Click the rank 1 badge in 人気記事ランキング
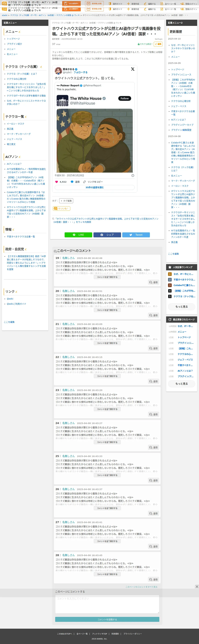 tap(170, 274)
